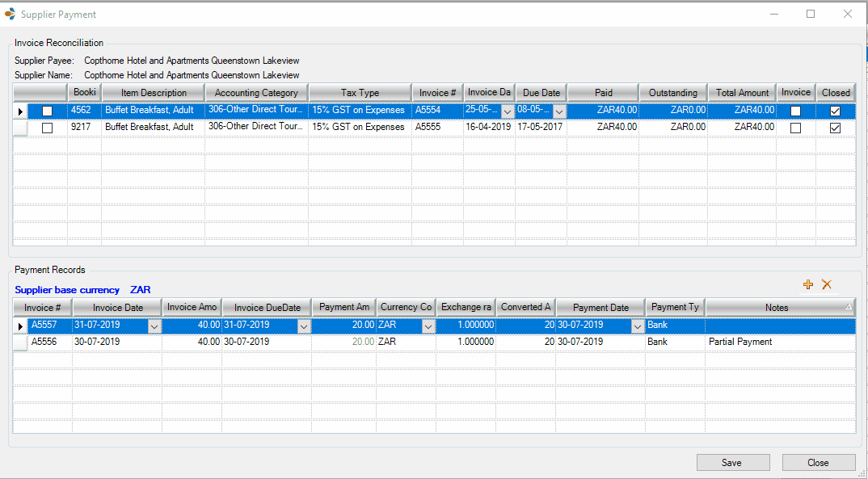Click the row selector arrow for invoice A5557

coord(21,326)
